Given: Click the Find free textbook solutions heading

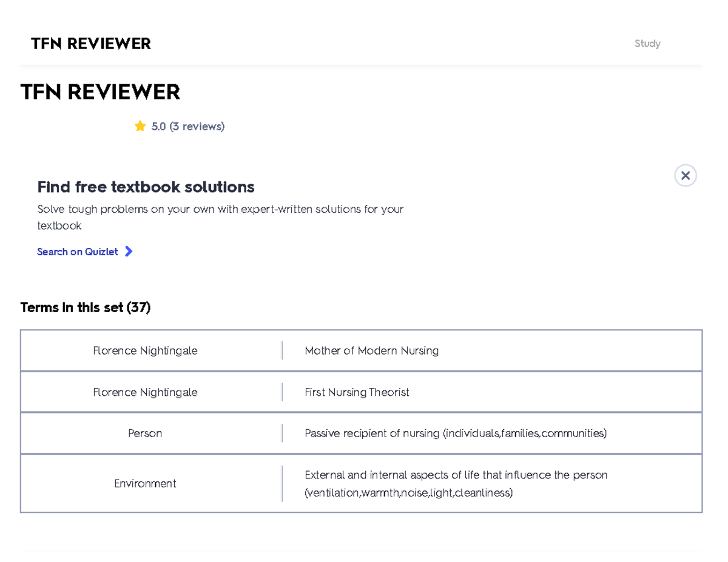Looking at the screenshot, I should 146,187.
